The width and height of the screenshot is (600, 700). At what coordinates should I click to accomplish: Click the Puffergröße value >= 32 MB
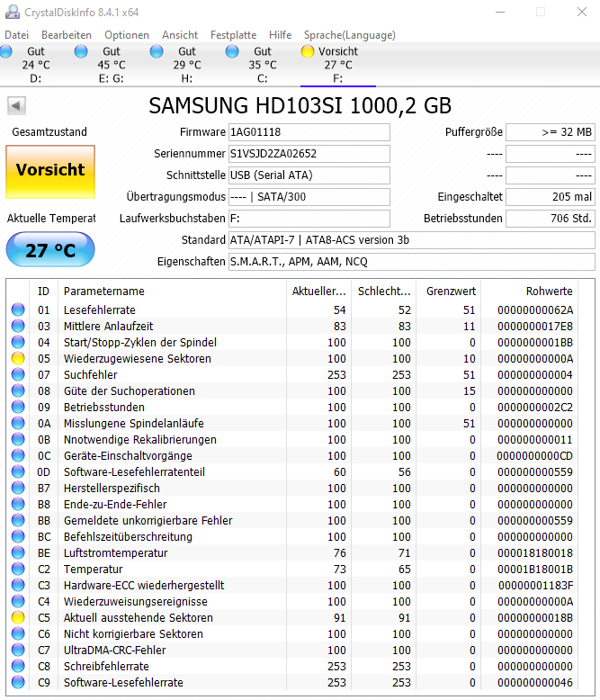click(x=550, y=132)
